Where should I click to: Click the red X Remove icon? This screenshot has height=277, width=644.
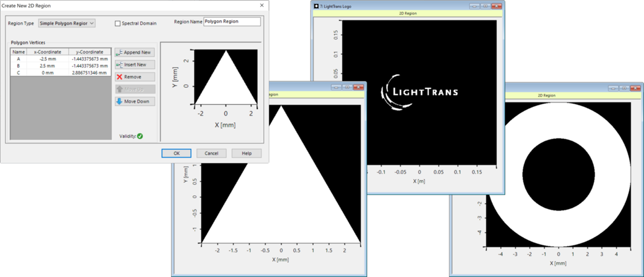click(119, 77)
